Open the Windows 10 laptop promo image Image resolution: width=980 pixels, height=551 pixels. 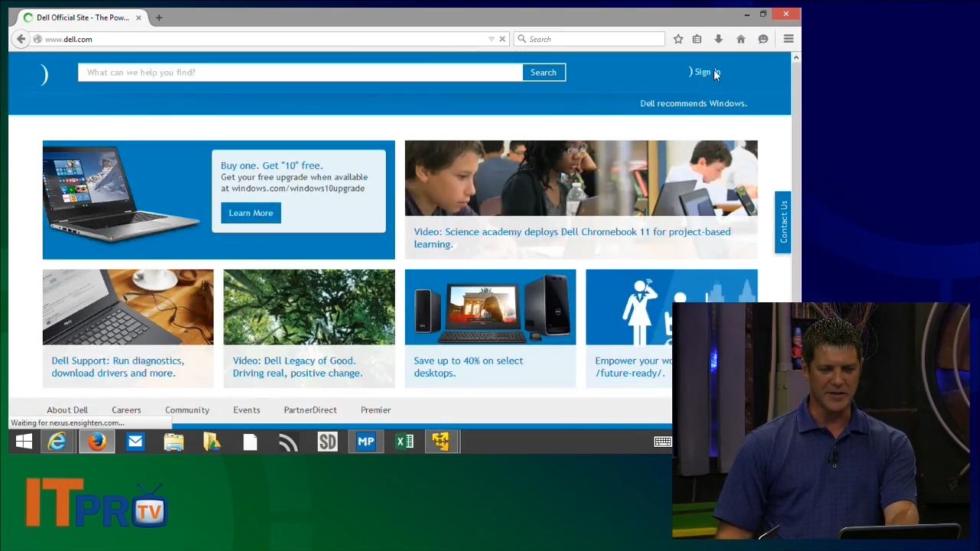(123, 196)
